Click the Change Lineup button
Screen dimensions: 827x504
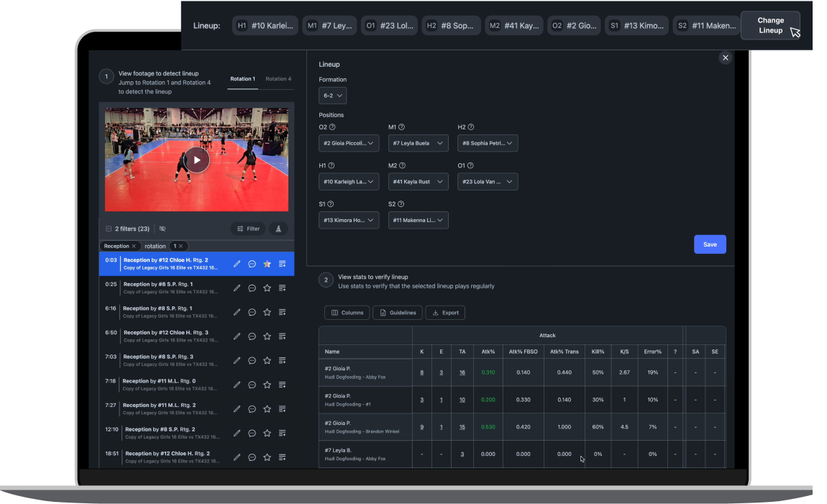[x=770, y=27]
